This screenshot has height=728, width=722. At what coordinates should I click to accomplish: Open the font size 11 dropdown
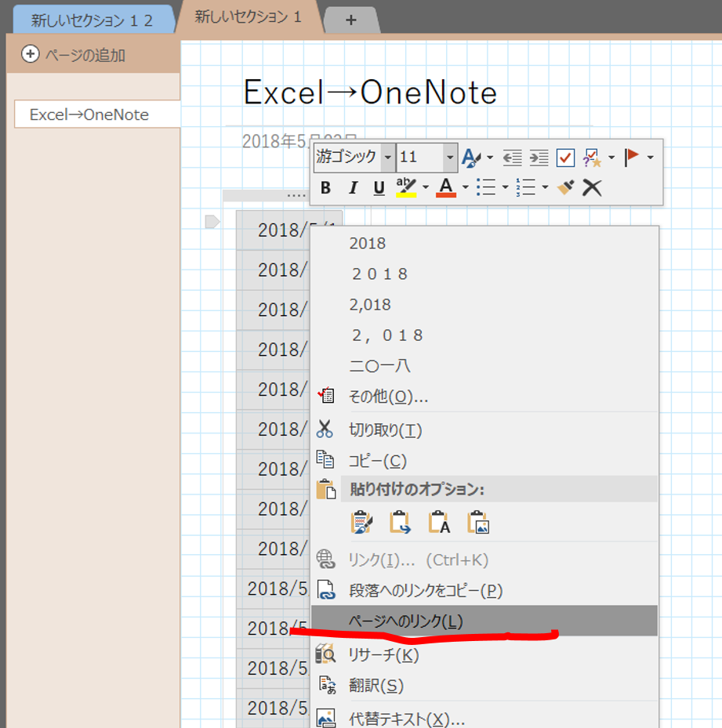[x=451, y=158]
